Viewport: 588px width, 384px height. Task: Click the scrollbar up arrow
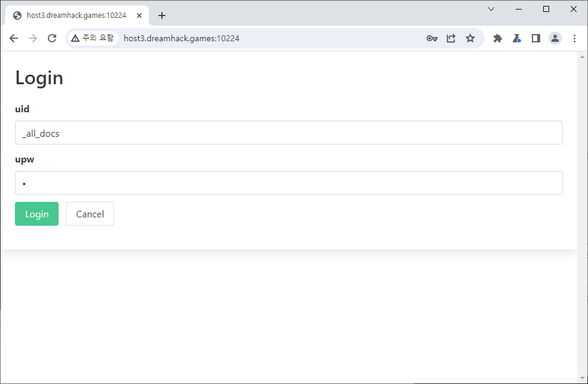pos(583,57)
